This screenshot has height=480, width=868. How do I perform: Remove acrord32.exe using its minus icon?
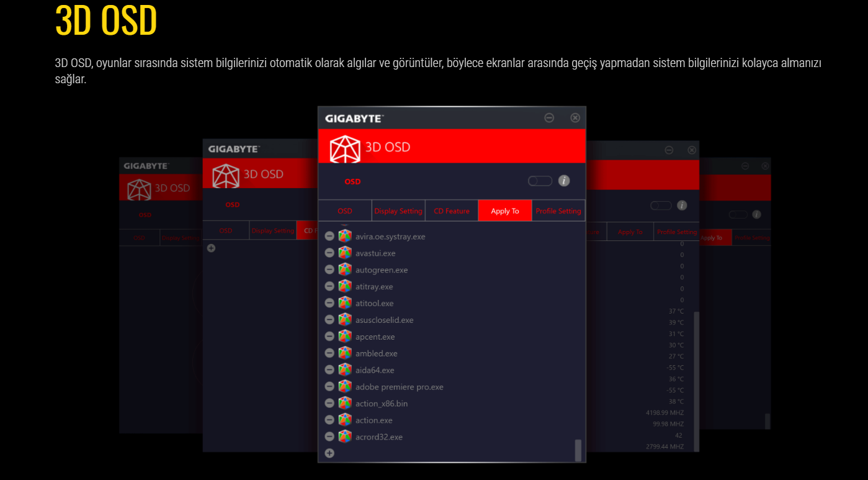click(x=329, y=438)
